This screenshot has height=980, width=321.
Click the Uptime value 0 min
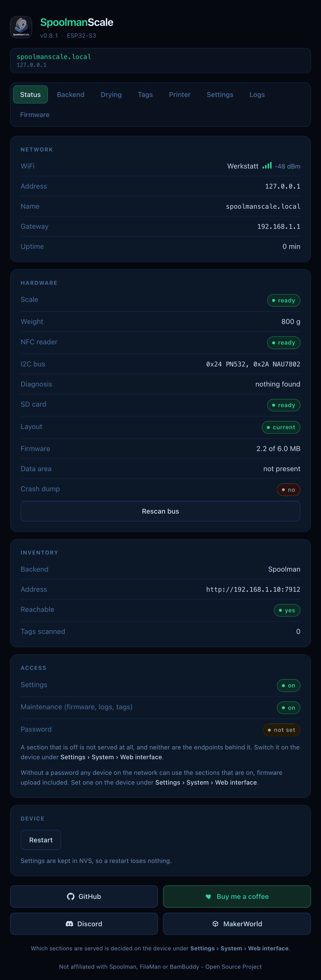pos(291,246)
